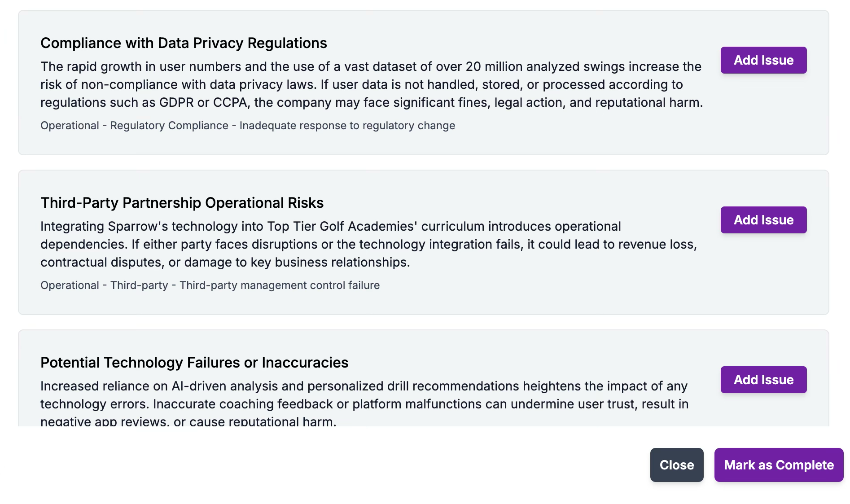Click the 'Regulatory Compliance' category text
The width and height of the screenshot is (850, 504).
pos(169,126)
